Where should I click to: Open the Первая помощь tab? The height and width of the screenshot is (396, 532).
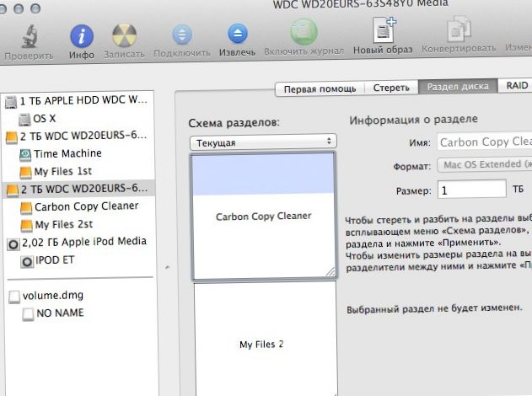pos(320,89)
